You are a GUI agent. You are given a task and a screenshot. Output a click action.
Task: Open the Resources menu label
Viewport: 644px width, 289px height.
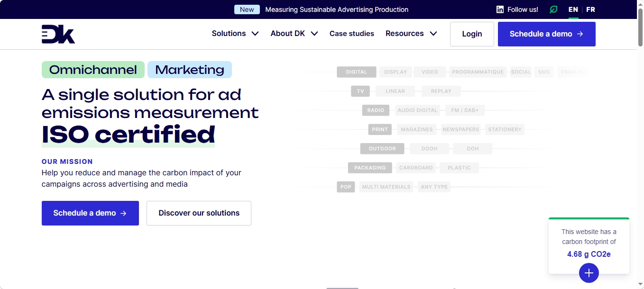click(405, 34)
